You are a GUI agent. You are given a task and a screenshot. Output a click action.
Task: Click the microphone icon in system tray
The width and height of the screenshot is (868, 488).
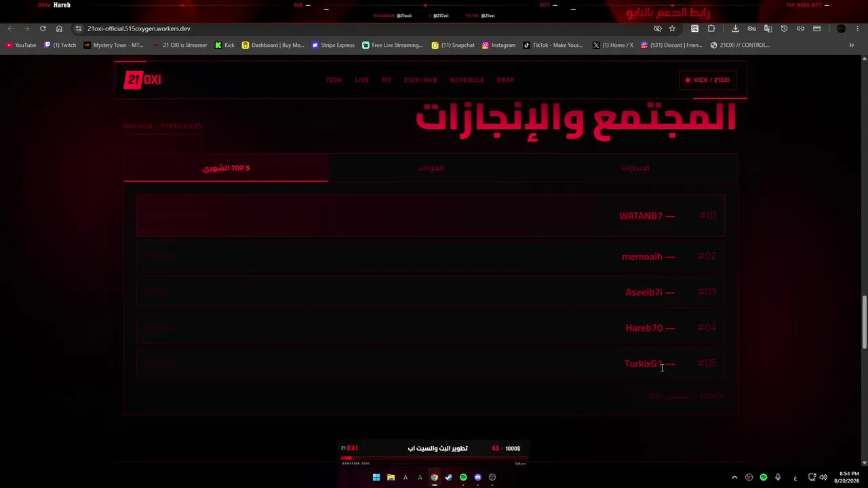778,477
